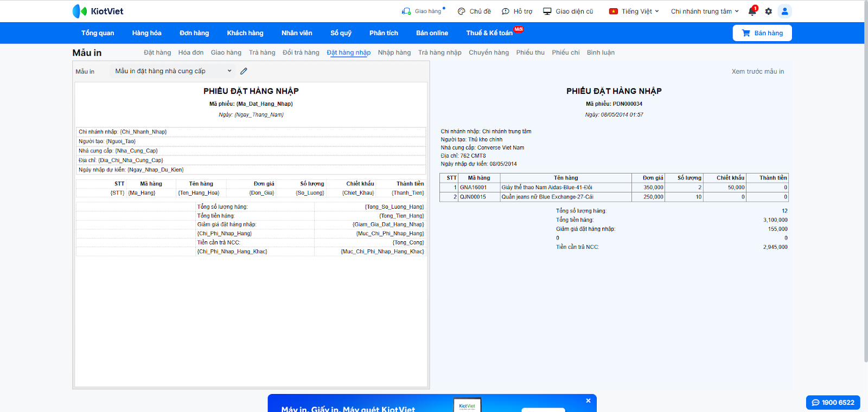868x412 pixels.
Task: Open the Phân tích menu
Action: 384,33
